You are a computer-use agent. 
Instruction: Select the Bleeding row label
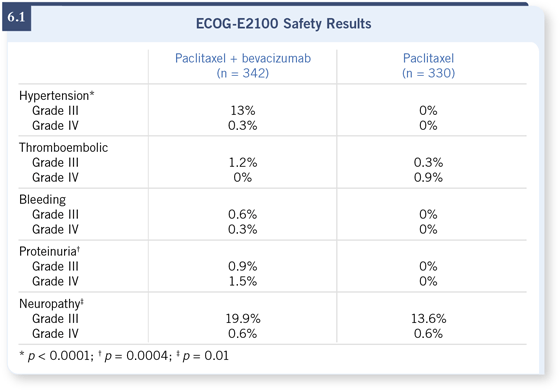(x=42, y=200)
